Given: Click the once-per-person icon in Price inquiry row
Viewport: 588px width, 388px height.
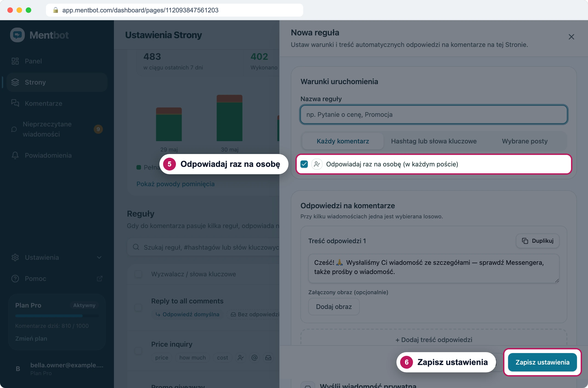Looking at the screenshot, I should pos(240,358).
